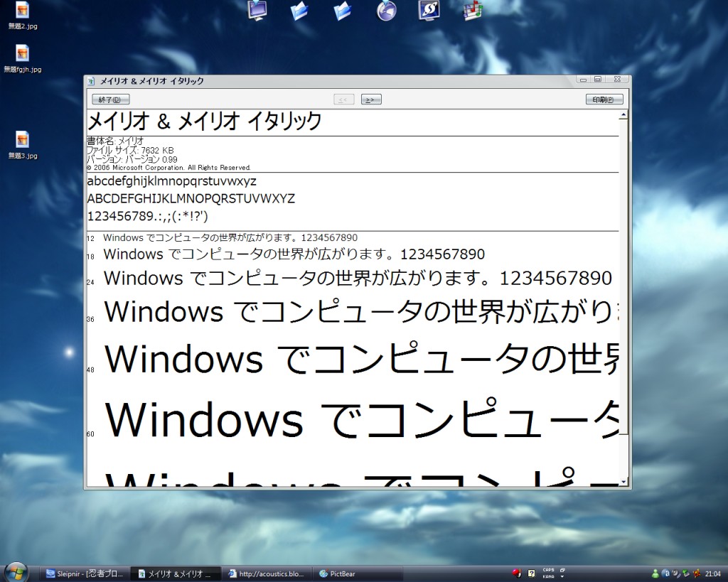Open the language bar options dropdown arrow
728x582 pixels.
pos(562,576)
